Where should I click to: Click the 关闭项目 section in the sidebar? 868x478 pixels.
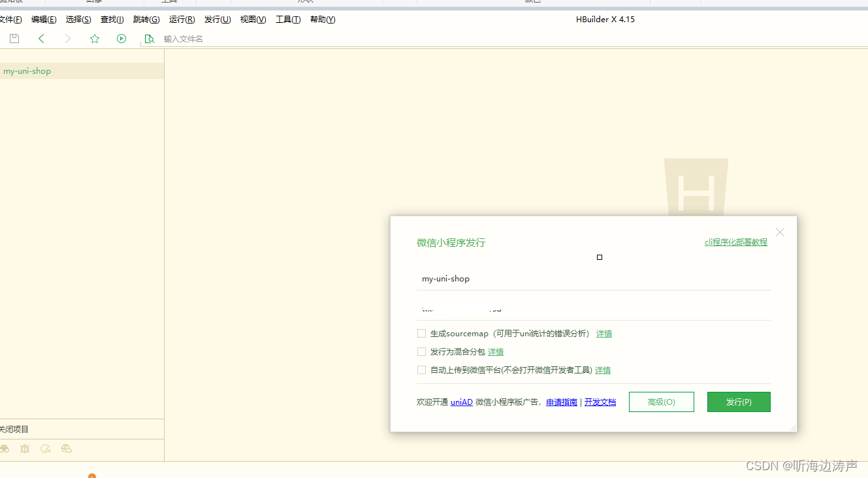[x=82, y=429]
